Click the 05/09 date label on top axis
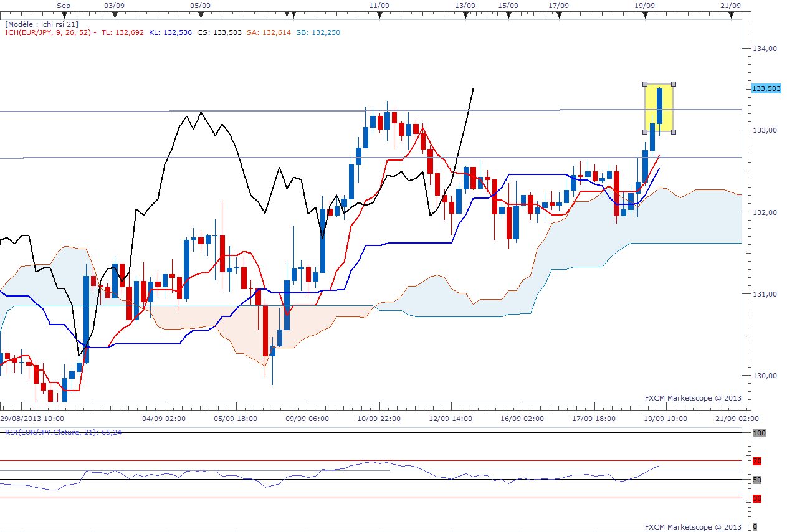The image size is (787, 532). click(x=199, y=5)
